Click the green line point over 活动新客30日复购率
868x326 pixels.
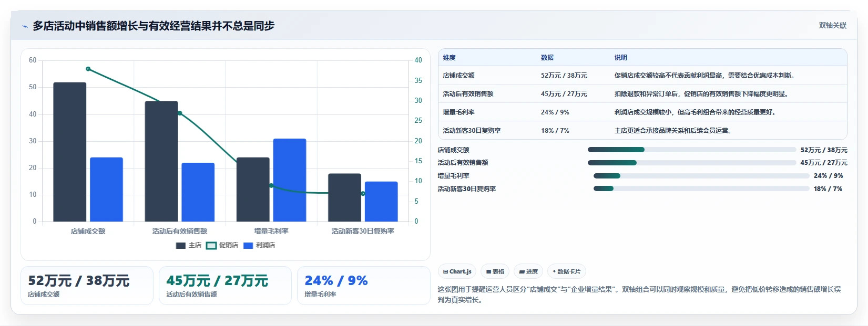pyautogui.click(x=363, y=194)
